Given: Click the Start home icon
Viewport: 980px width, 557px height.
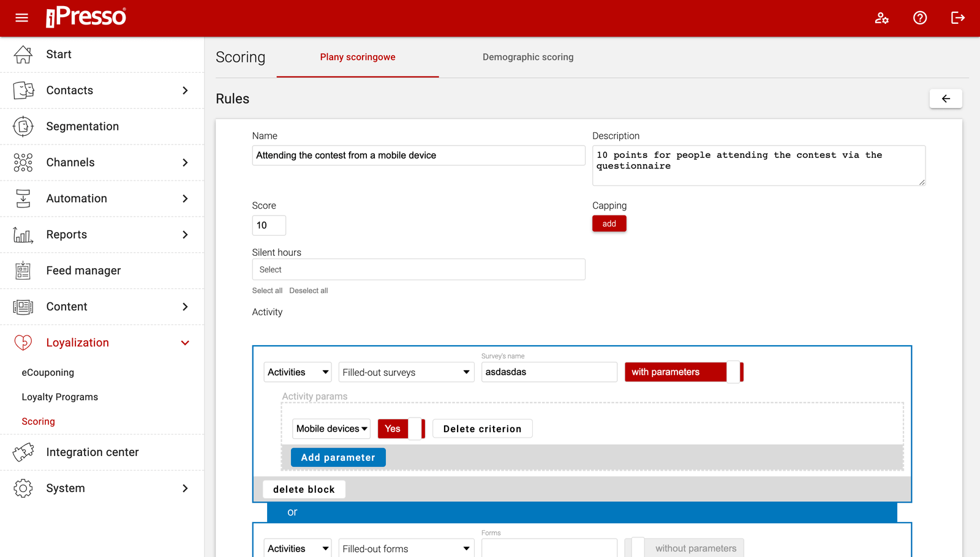Looking at the screenshot, I should [x=23, y=54].
